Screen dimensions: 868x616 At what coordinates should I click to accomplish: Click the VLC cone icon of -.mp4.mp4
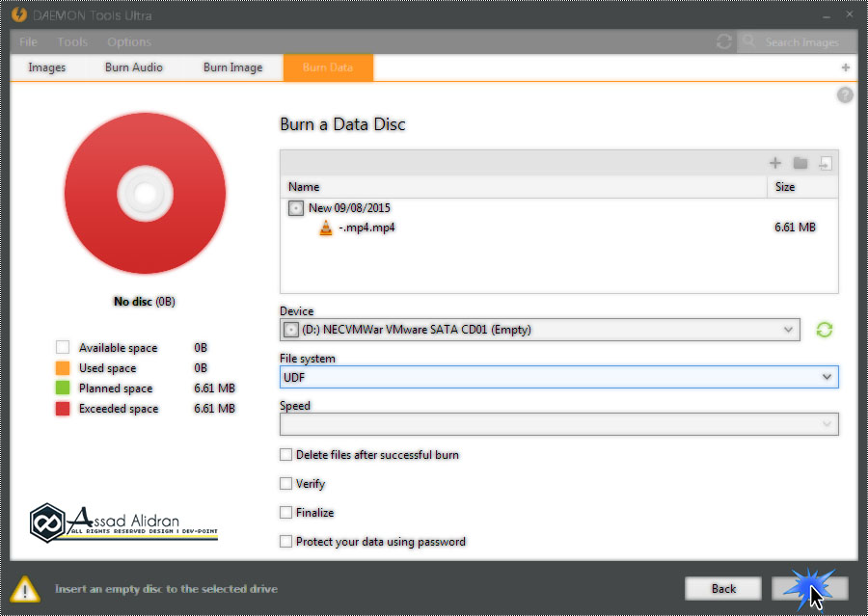tap(326, 228)
